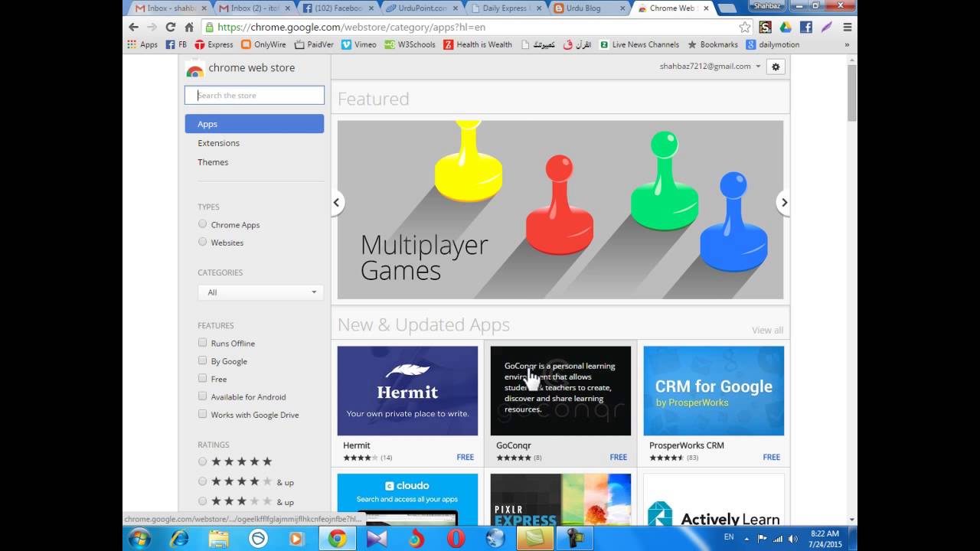This screenshot has height=551, width=980.
Task: Switch to the Inbox - shahb Gmail tab
Action: click(x=170, y=8)
